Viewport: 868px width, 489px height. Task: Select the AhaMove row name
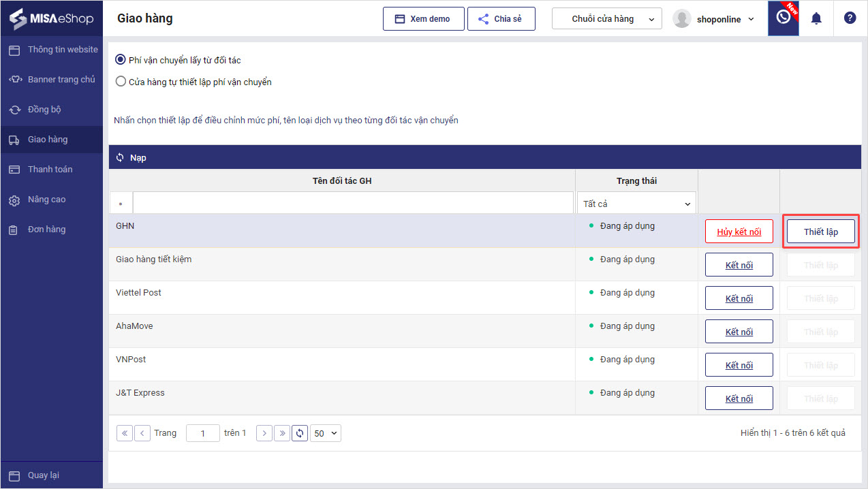tap(135, 326)
